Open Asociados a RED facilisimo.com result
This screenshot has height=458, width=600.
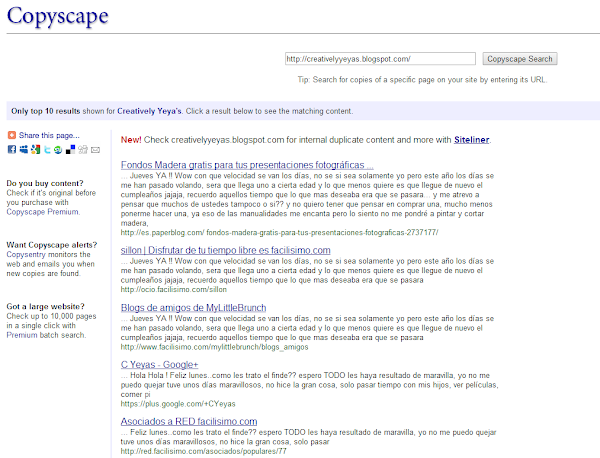click(189, 422)
